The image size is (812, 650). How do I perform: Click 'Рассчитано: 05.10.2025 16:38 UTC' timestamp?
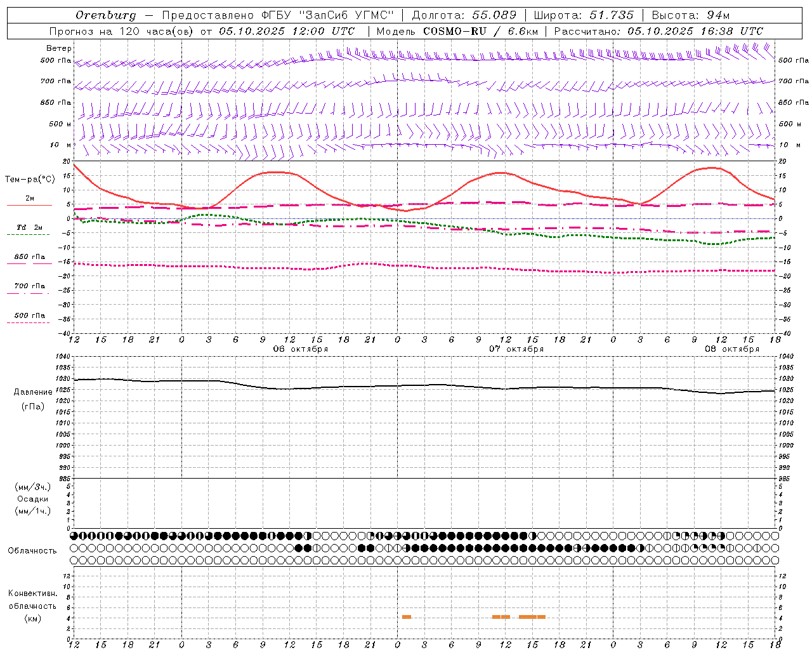[658, 31]
